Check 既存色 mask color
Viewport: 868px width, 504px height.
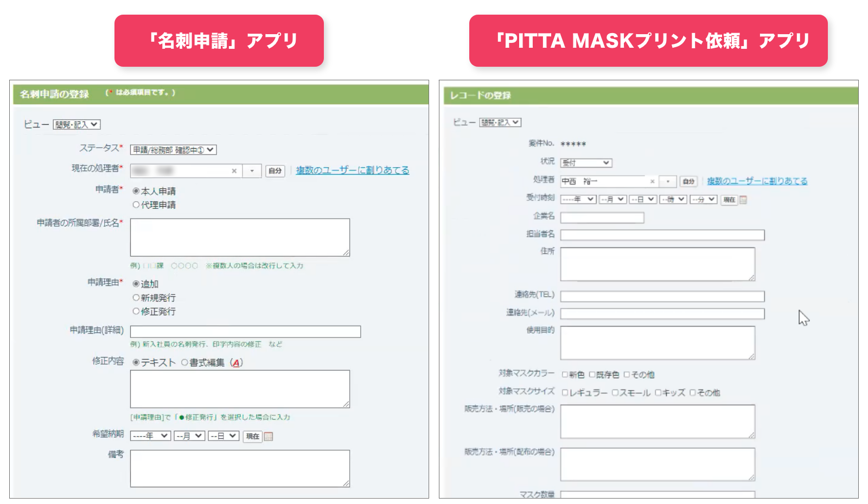[x=592, y=375]
